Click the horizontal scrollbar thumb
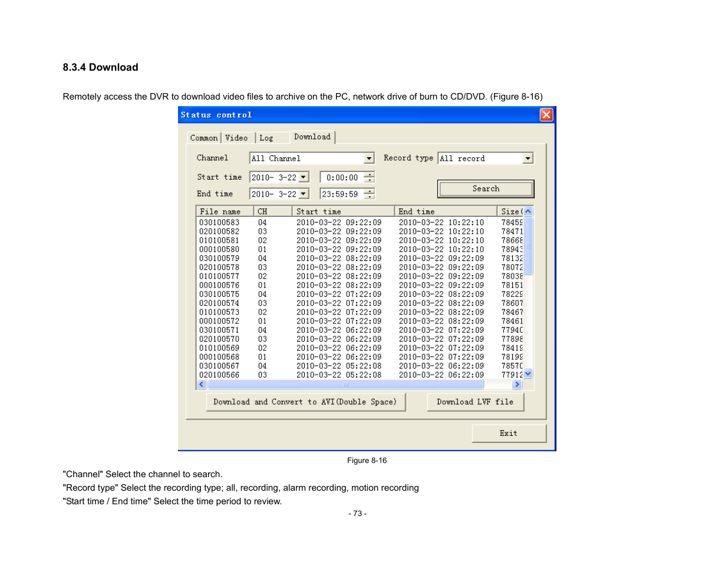 click(345, 385)
